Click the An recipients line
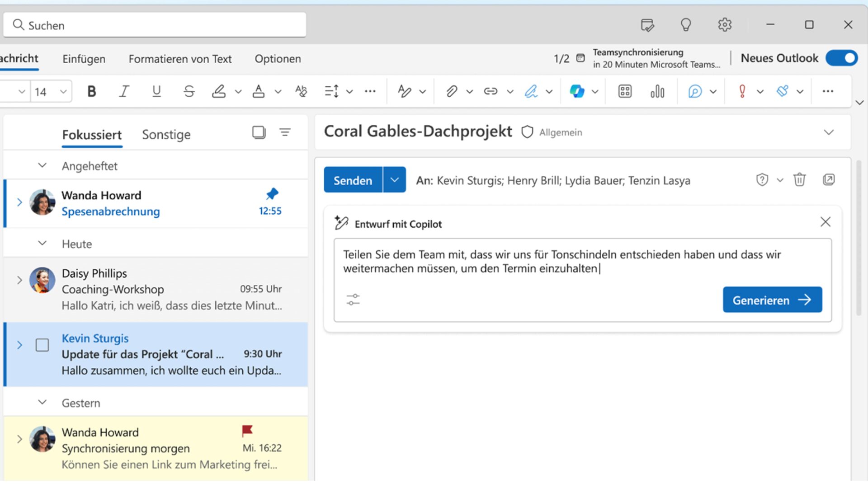Screen dimensions: 868x488 pyautogui.click(x=553, y=180)
